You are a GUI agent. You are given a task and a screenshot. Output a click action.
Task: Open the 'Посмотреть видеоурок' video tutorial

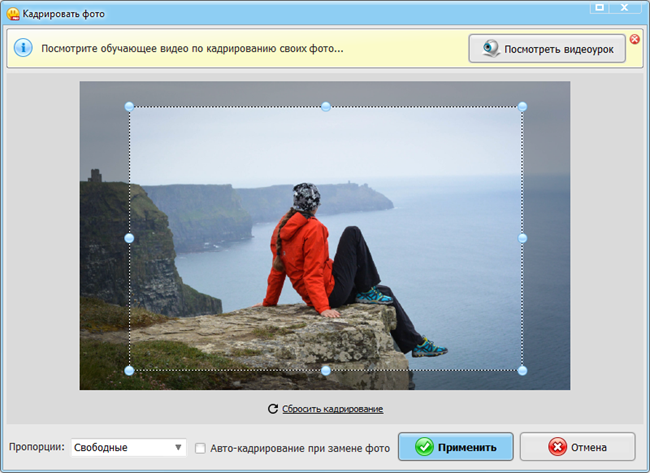547,49
